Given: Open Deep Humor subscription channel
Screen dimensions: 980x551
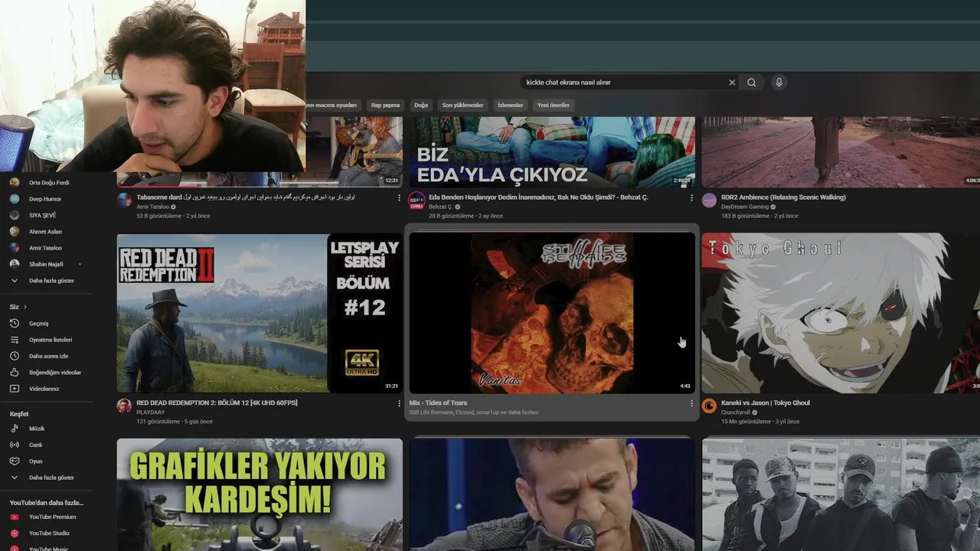Looking at the screenshot, I should pyautogui.click(x=46, y=199).
